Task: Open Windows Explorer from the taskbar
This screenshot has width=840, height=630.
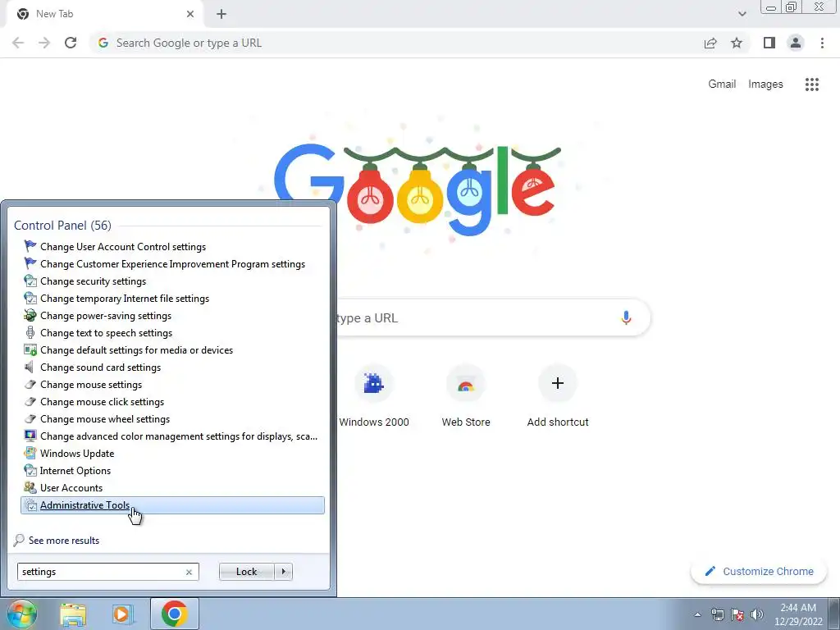Action: click(x=73, y=614)
